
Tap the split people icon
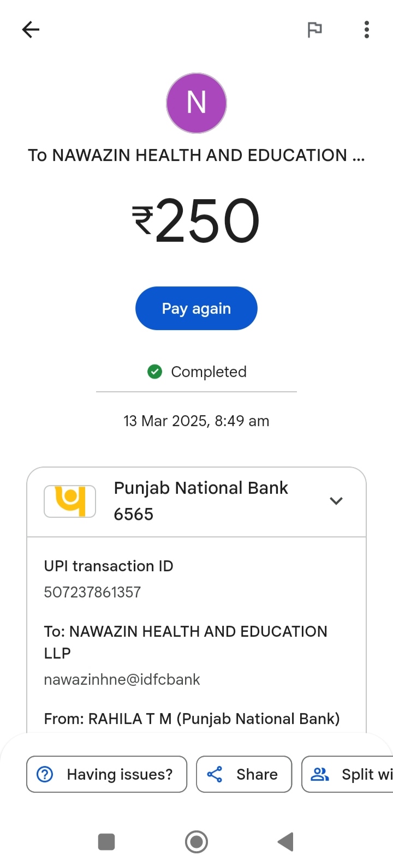[320, 774]
